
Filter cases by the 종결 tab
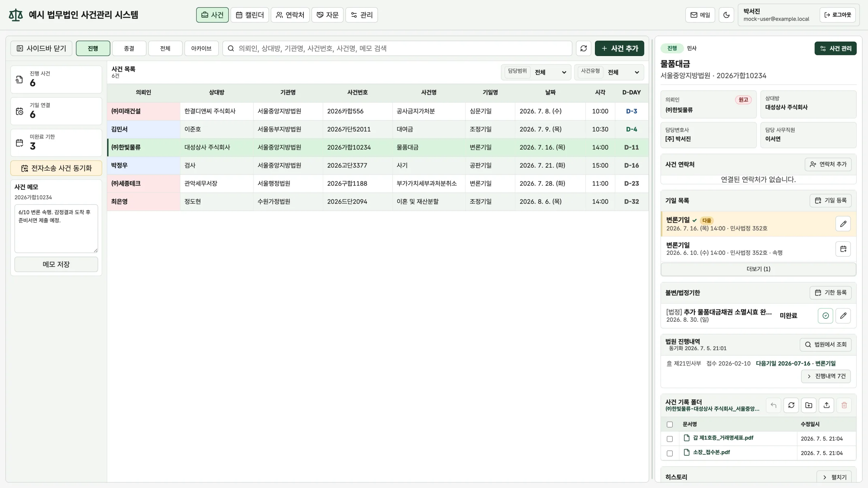click(x=129, y=48)
